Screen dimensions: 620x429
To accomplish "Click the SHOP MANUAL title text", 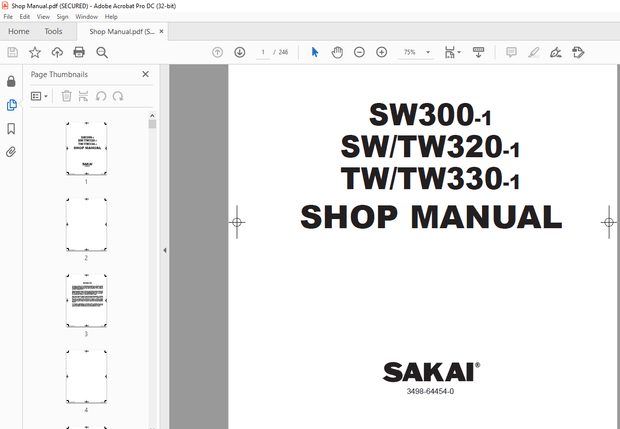I will click(431, 217).
